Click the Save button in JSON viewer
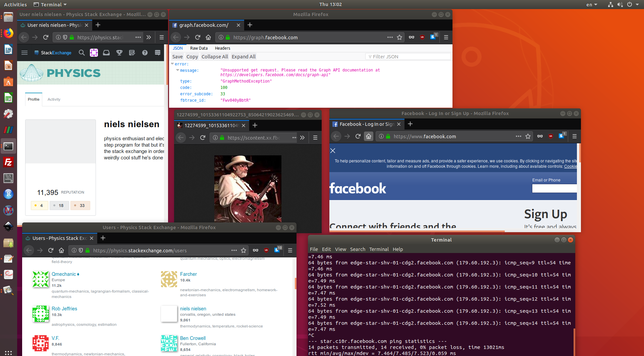The image size is (644, 356). coord(177,57)
